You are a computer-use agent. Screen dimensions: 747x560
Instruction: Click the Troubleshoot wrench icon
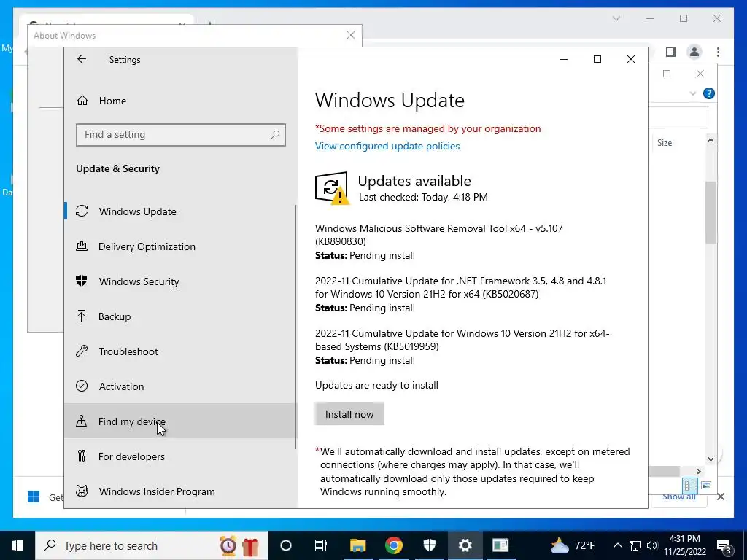82,351
